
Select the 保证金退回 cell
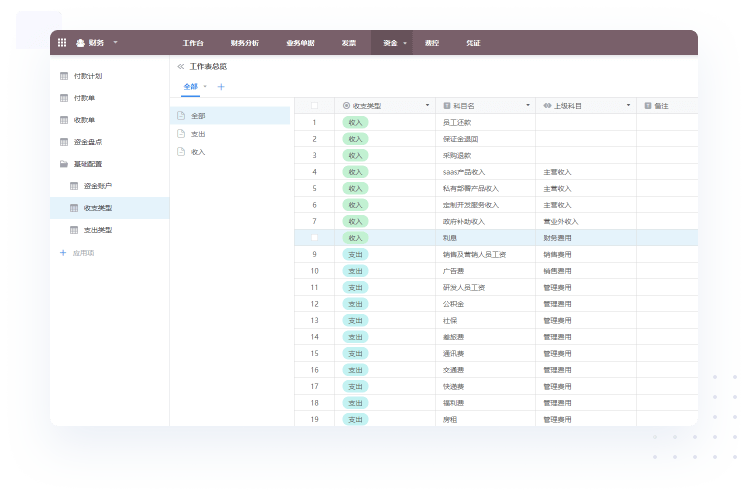486,139
